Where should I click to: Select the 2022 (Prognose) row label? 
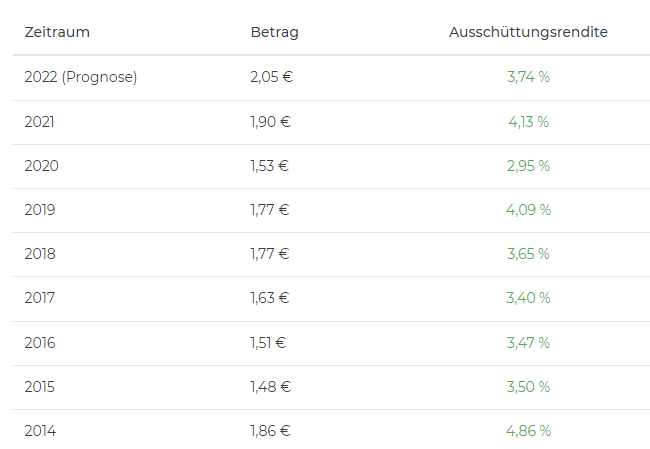(81, 77)
